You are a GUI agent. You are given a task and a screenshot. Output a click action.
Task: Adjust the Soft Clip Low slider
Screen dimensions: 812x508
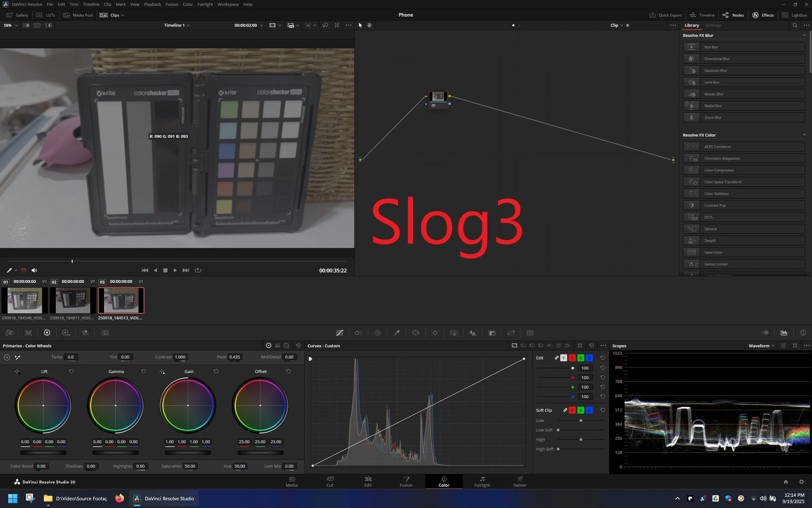click(581, 420)
